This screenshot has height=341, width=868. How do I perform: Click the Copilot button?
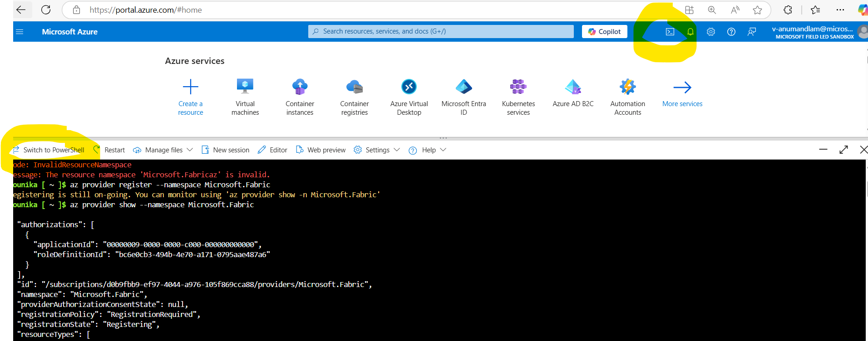click(x=605, y=32)
